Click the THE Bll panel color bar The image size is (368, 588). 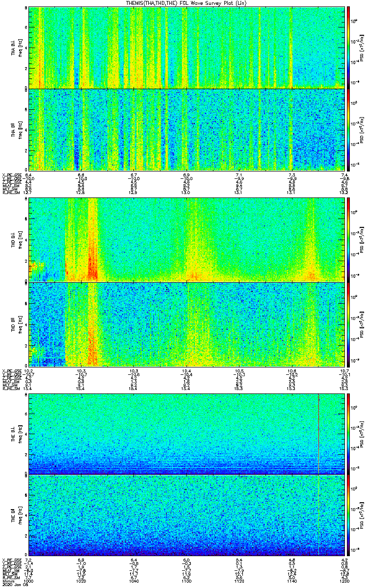pos(349,515)
